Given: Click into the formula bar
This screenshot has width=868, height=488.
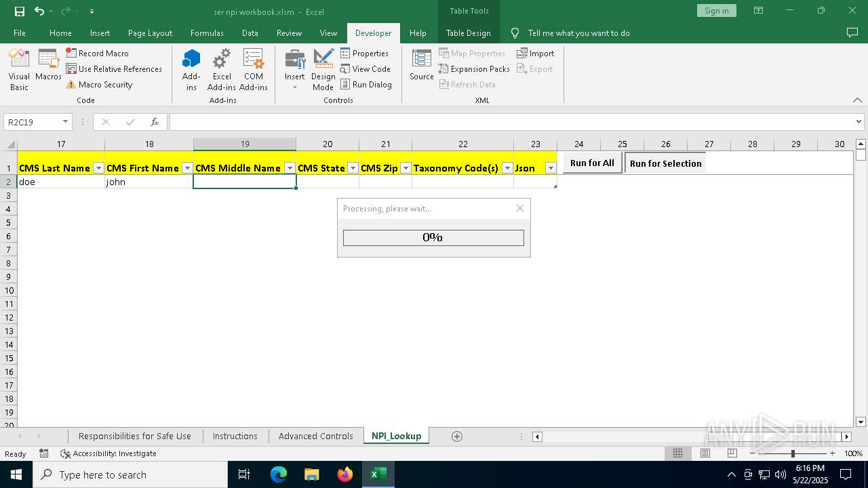Looking at the screenshot, I should point(512,122).
